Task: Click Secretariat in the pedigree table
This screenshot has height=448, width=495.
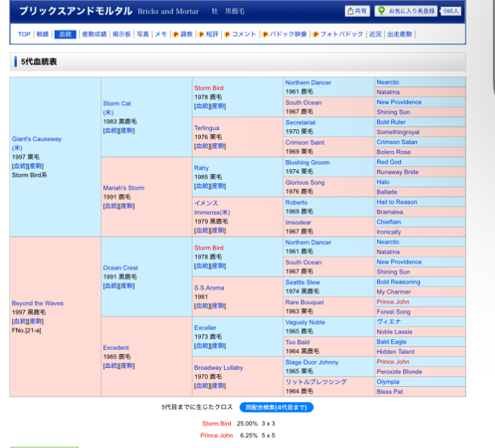Action: (x=301, y=122)
